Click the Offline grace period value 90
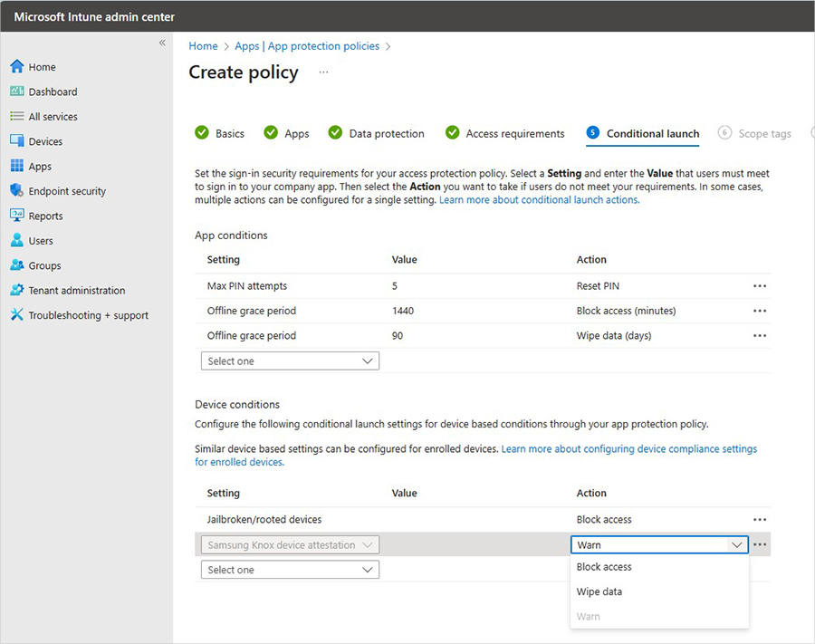This screenshot has height=644, width=815. coord(398,336)
